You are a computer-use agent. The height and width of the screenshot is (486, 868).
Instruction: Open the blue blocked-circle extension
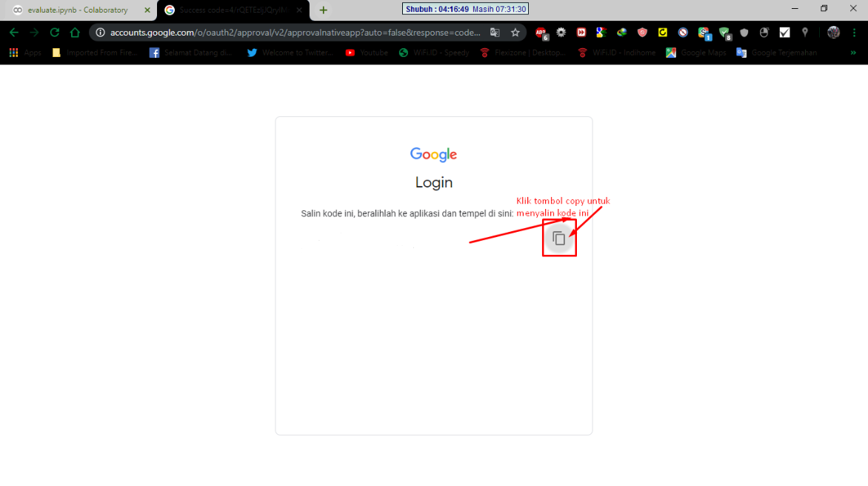pos(683,33)
